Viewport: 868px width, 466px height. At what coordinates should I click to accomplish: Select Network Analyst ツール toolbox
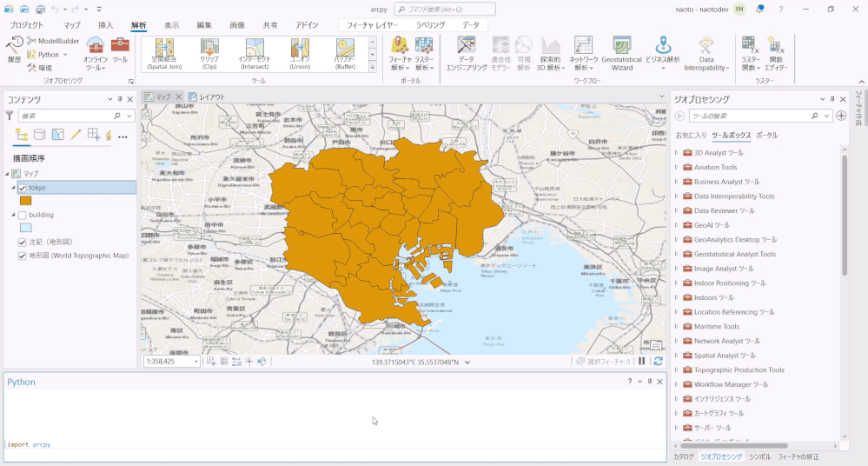727,341
